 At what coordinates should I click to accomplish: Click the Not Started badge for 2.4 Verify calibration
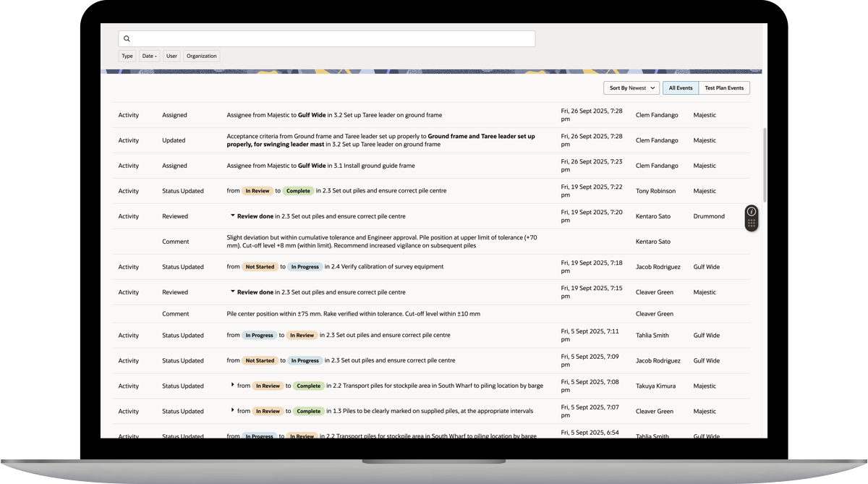[260, 267]
